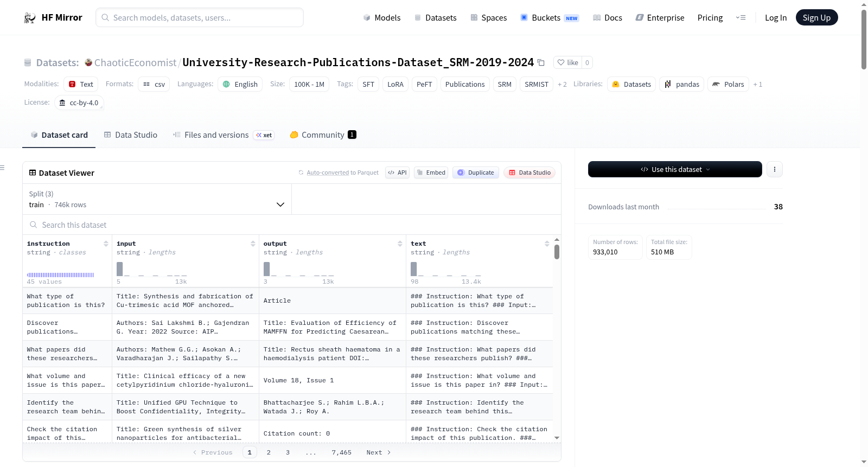The width and height of the screenshot is (868, 467).
Task: Select the English language tag
Action: pyautogui.click(x=240, y=84)
